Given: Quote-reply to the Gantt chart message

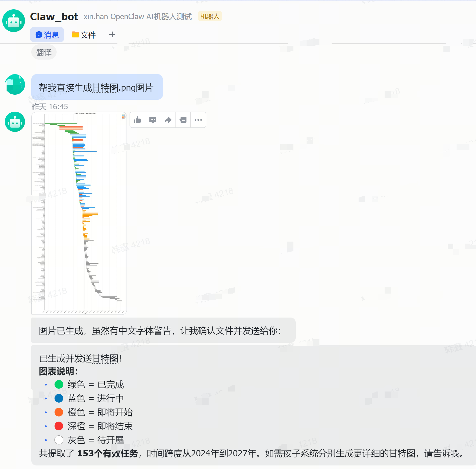Looking at the screenshot, I should point(183,120).
